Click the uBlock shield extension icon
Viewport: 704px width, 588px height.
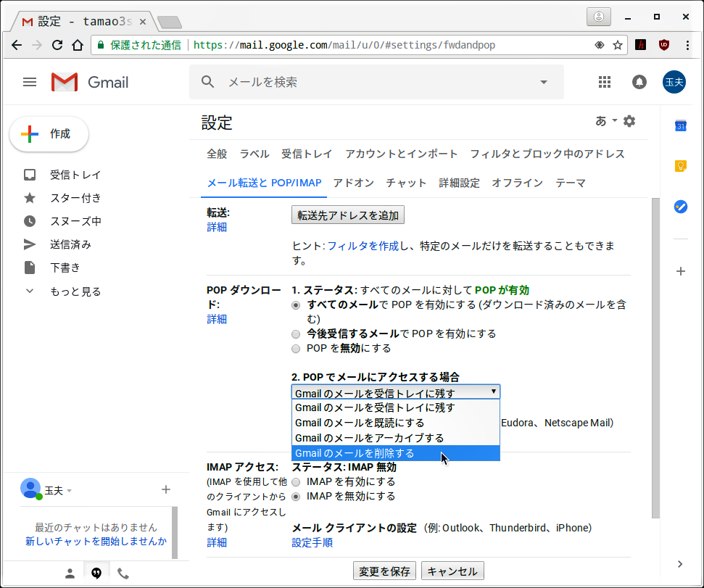[664, 45]
